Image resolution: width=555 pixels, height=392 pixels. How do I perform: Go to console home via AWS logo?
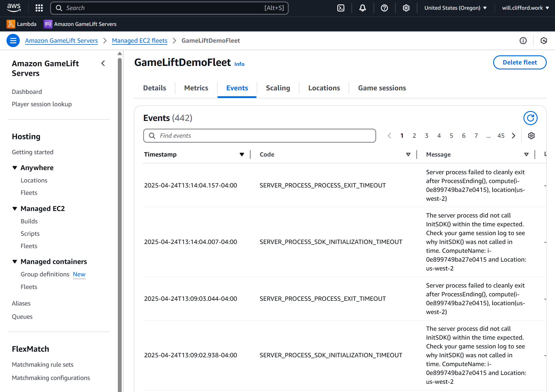[14, 8]
